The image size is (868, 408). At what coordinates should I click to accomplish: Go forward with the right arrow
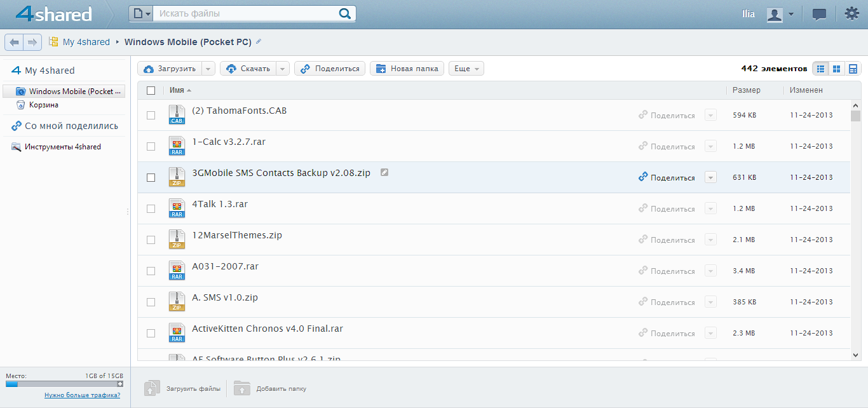[x=32, y=42]
